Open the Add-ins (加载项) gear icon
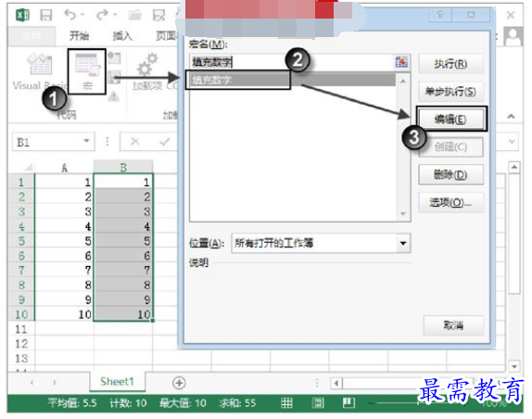 click(147, 66)
